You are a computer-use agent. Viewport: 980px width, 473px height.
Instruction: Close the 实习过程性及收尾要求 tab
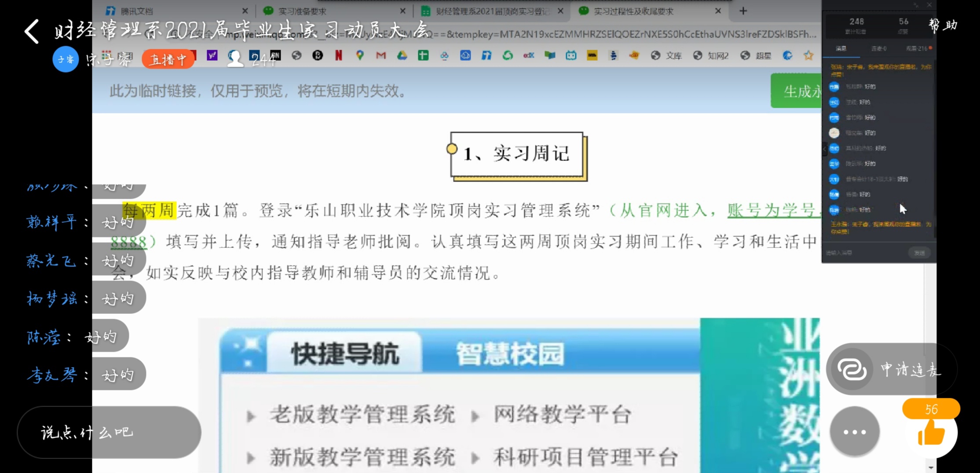pyautogui.click(x=718, y=11)
